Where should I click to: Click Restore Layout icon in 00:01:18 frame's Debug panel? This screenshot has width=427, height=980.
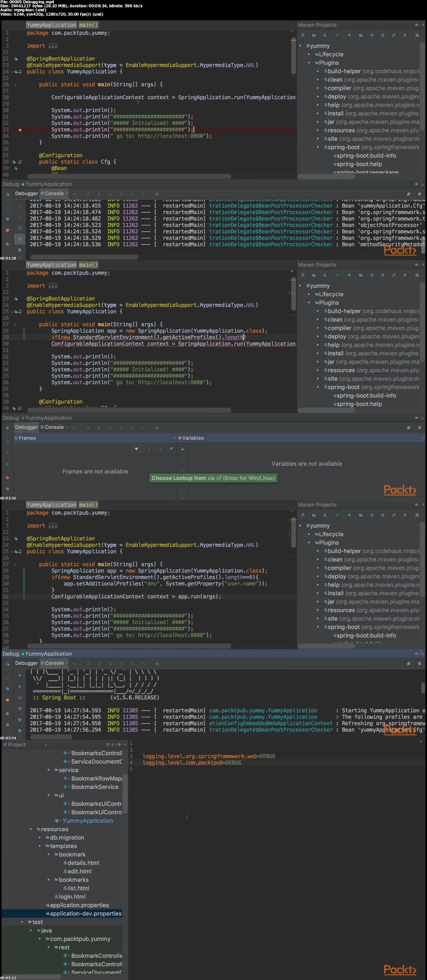coord(408,194)
